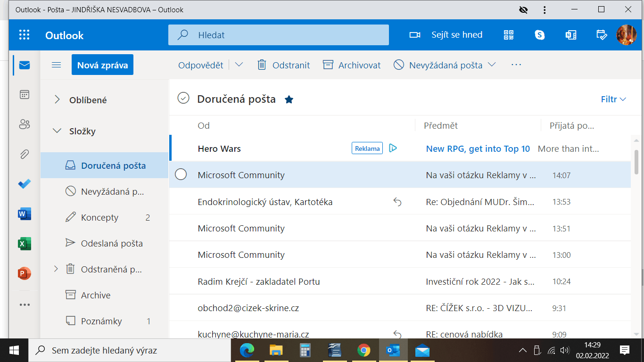Image resolution: width=644 pixels, height=362 pixels.
Task: Expand the Odstraněná pošta folder chevron
Action: pos(56,269)
